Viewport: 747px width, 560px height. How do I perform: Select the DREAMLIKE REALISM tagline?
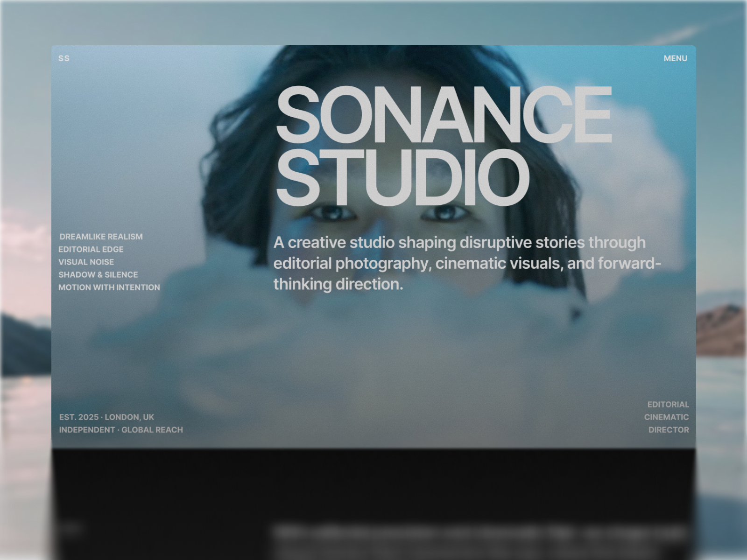(x=101, y=237)
